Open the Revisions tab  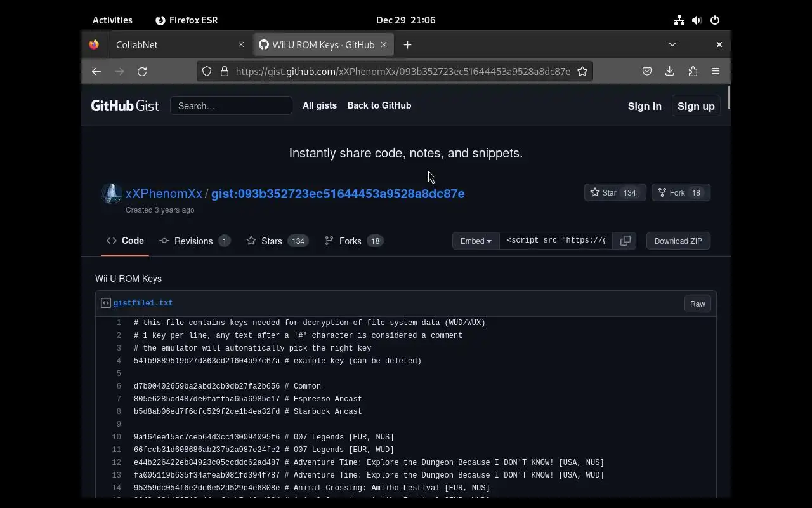point(195,241)
